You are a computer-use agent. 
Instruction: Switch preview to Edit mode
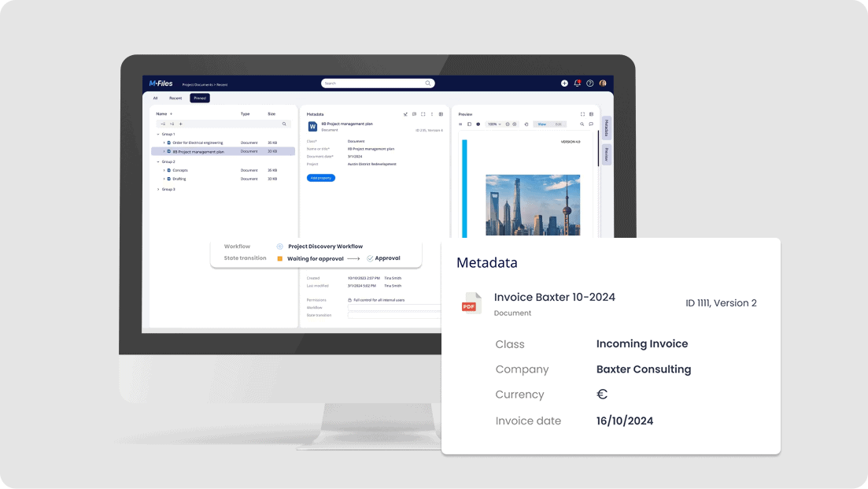pos(559,124)
